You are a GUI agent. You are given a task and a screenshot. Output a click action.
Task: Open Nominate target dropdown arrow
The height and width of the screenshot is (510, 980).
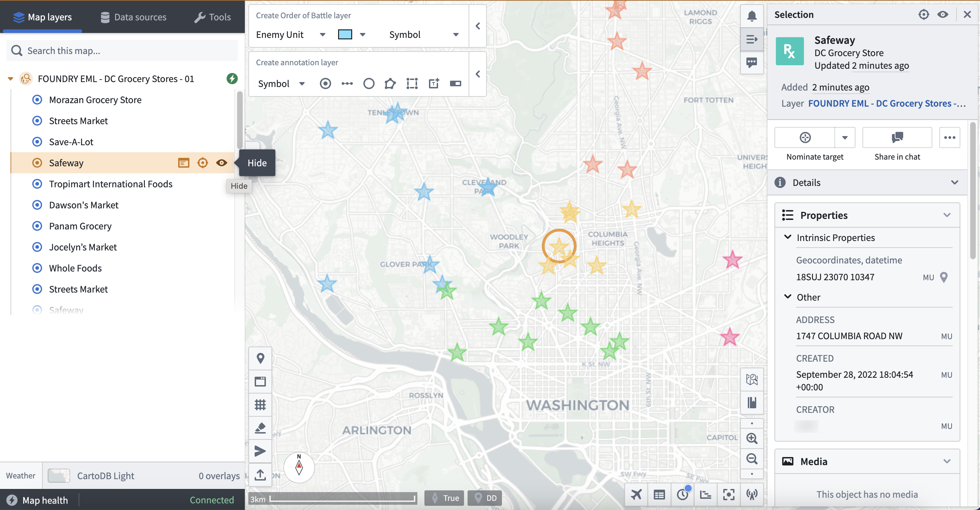pos(845,138)
